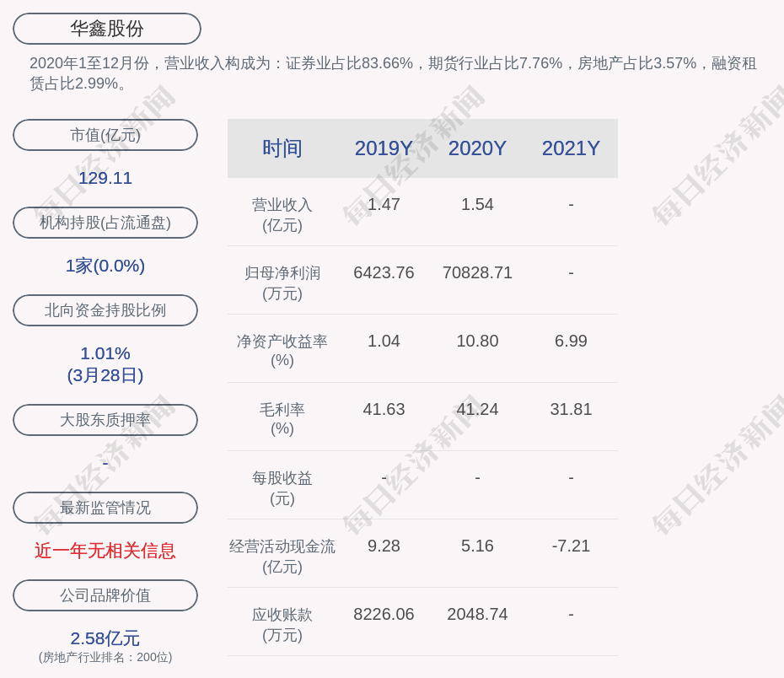This screenshot has height=678, width=784.
Task: Click the 营业收入(亿元) row label
Action: click(x=282, y=214)
